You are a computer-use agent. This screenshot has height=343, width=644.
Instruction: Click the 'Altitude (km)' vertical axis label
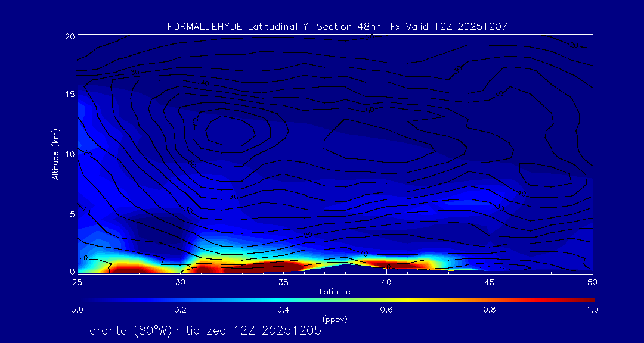[55, 154]
